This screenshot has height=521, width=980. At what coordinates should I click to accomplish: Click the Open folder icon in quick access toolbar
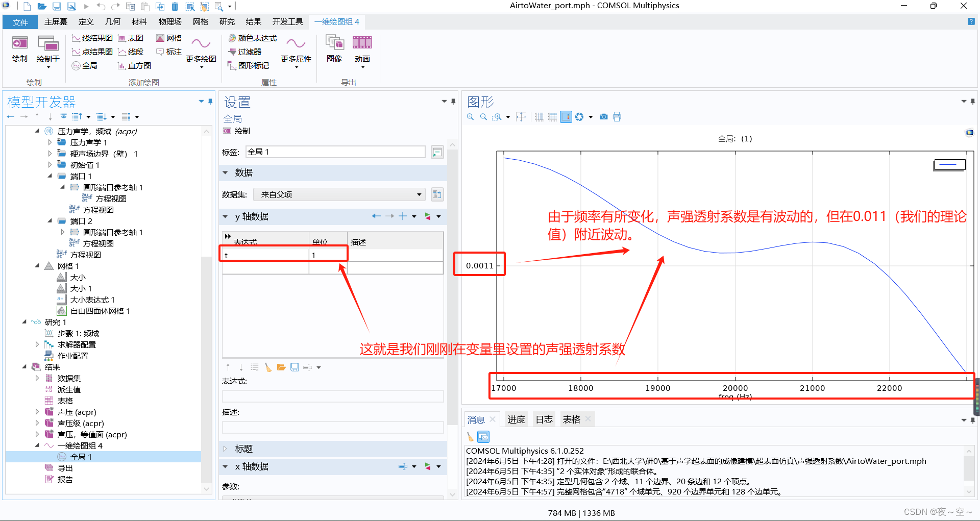tap(42, 7)
